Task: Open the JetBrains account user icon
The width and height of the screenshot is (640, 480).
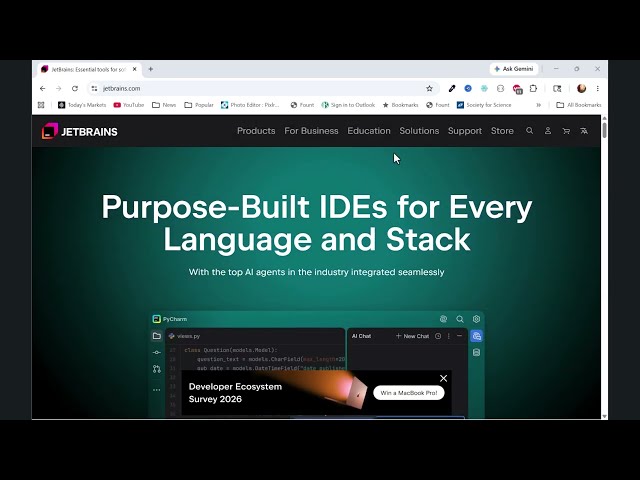Action: 548,131
